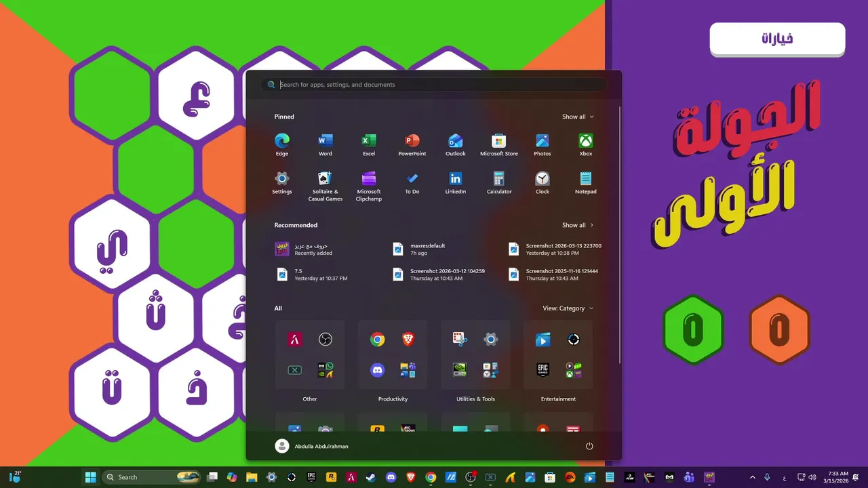
Task: Select the خ hexagon in the game
Action: (197, 393)
